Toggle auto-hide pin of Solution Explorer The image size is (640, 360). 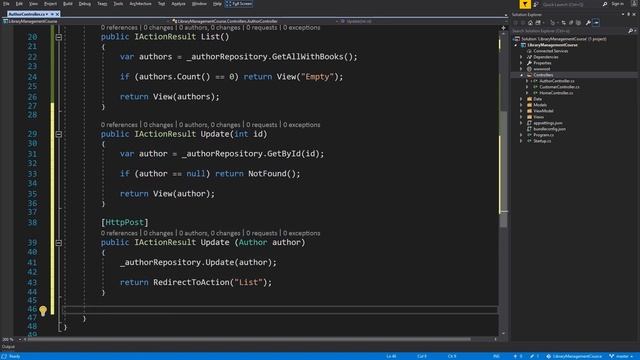[629, 14]
